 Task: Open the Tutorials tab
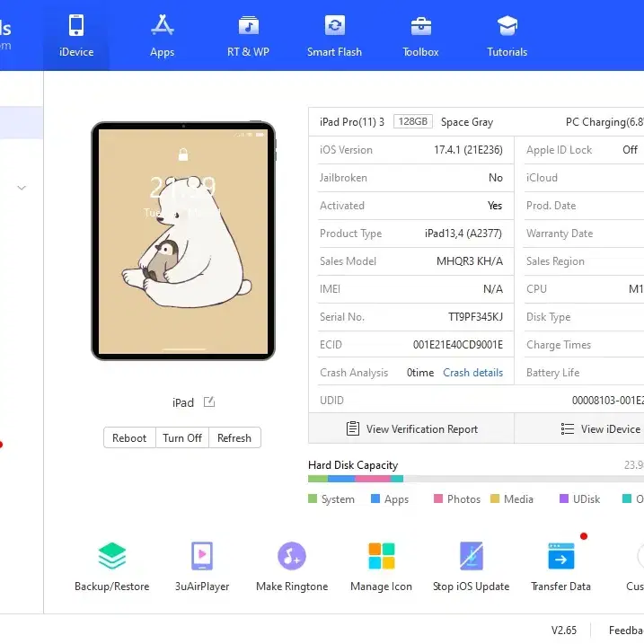pos(507,35)
